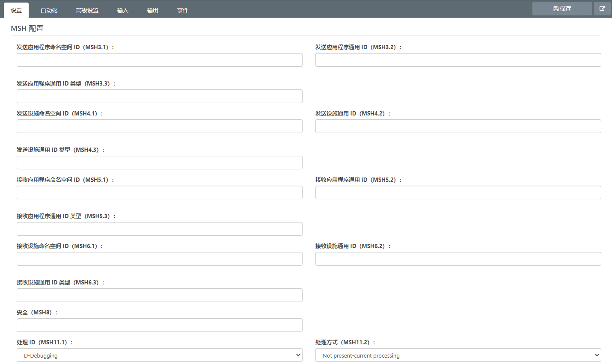The width and height of the screenshot is (612, 364).
Task: Click the 发送设施命名空间 ID (MSH4.1) input
Action: click(160, 126)
